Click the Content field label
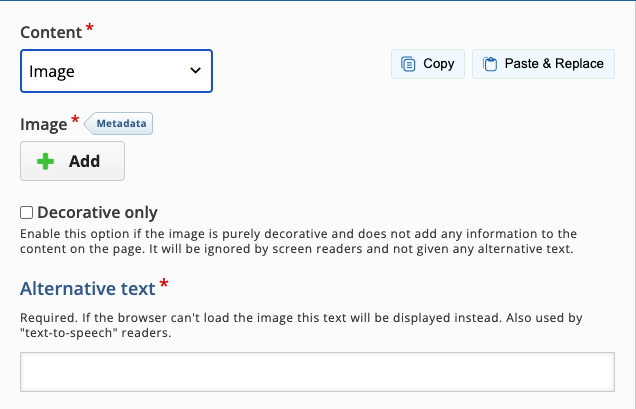 coord(51,31)
